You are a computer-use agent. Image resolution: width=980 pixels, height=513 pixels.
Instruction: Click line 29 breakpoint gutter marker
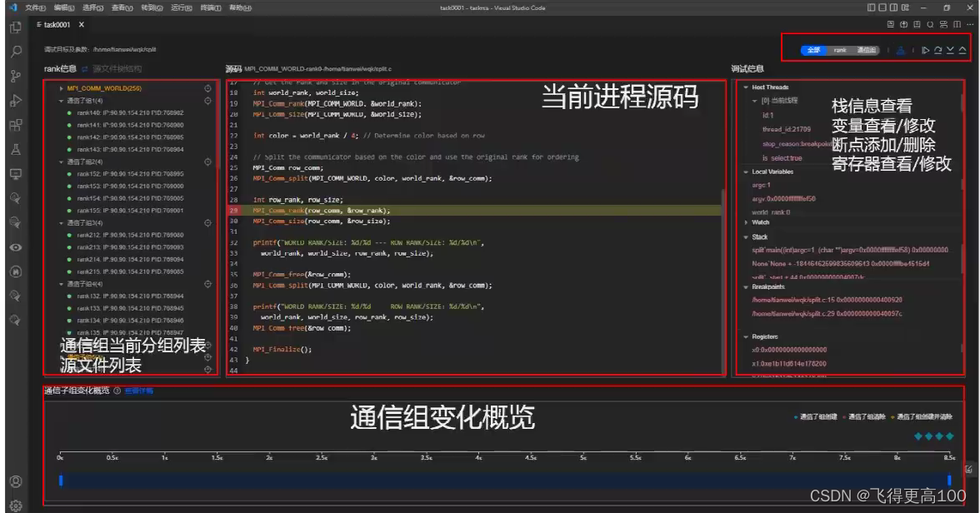233,211
